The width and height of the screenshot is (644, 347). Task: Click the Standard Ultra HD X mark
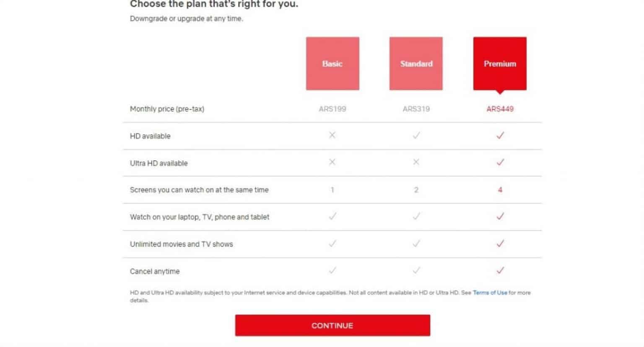(416, 162)
